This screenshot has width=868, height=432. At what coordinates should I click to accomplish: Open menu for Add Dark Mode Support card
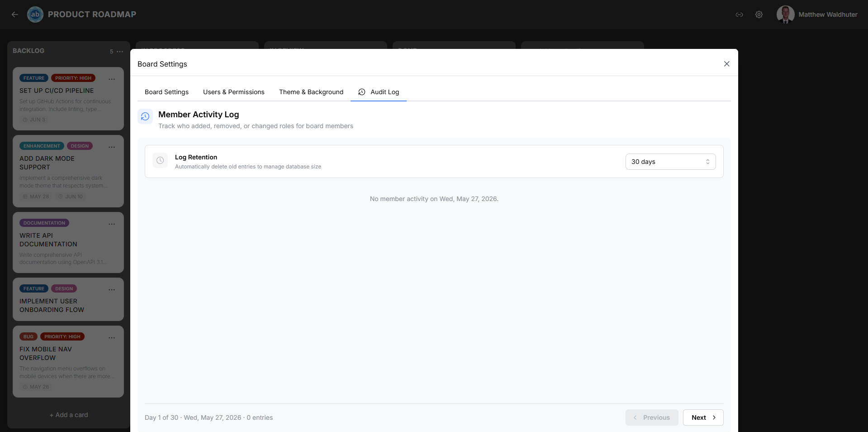click(x=112, y=147)
